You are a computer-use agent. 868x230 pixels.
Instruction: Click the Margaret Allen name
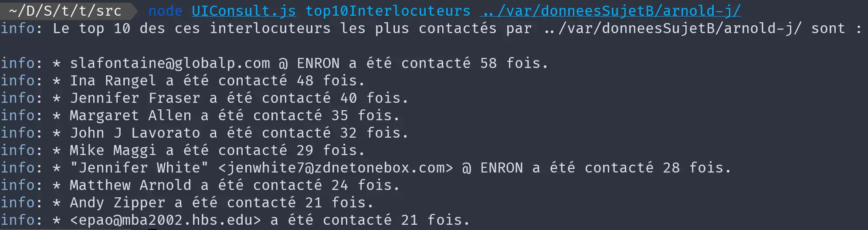[x=130, y=116]
